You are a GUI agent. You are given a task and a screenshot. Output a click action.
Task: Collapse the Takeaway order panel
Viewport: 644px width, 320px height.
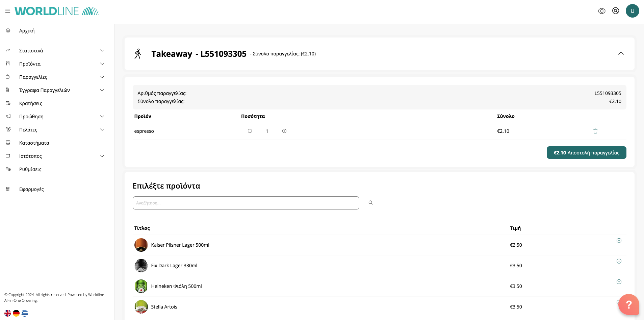point(621,53)
